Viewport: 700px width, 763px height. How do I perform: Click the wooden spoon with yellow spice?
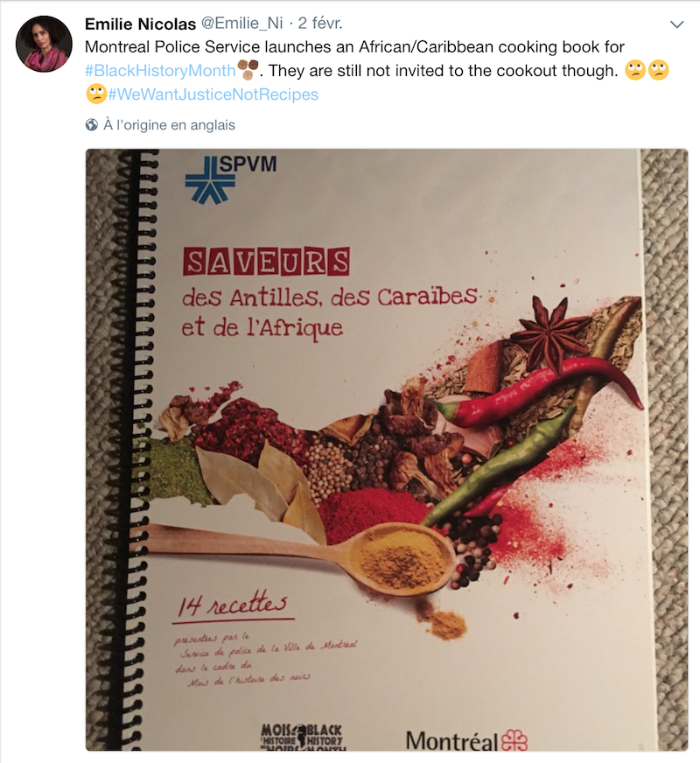tap(302, 552)
